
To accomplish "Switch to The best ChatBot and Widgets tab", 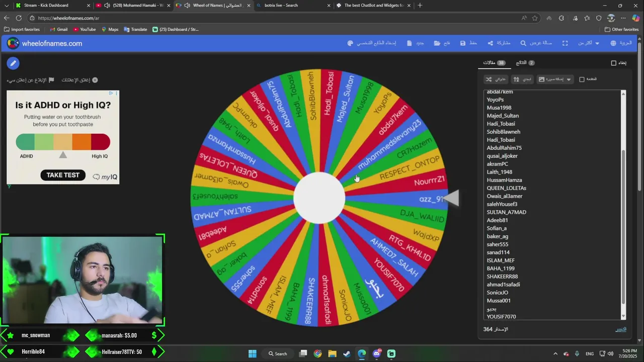I will [372, 5].
